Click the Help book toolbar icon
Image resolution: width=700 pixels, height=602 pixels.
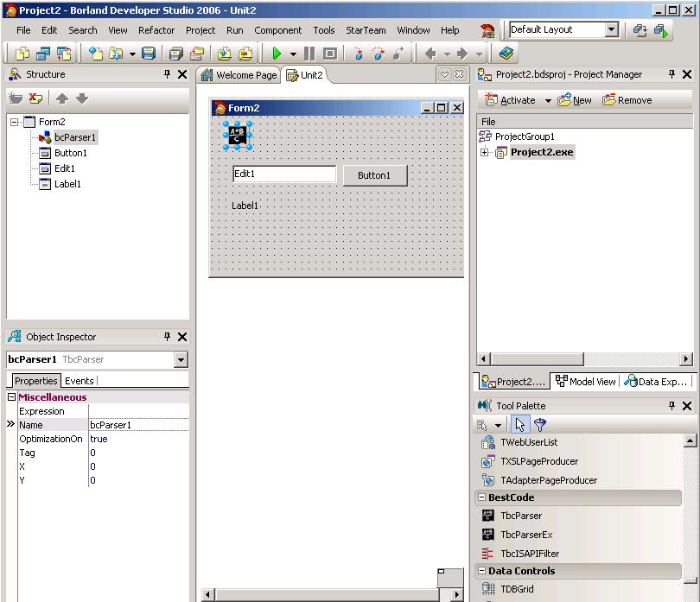[506, 54]
